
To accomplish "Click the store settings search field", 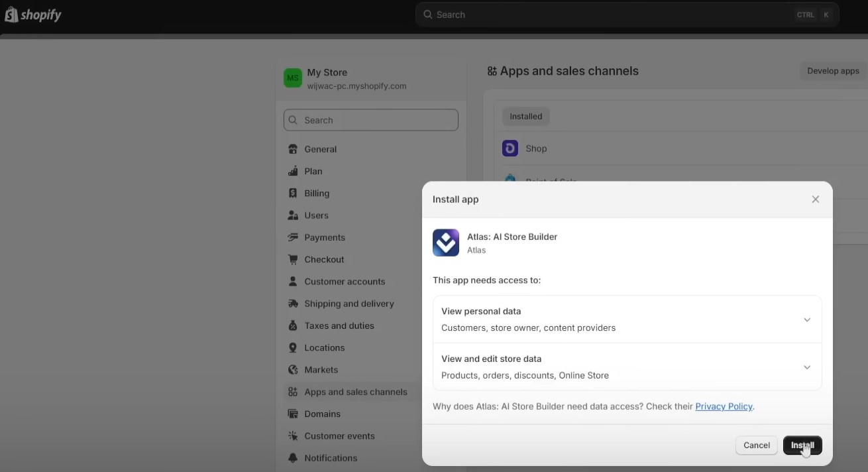I will pos(370,120).
